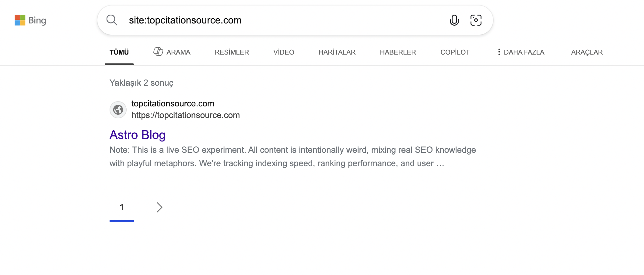Switch to the RESİMLER tab

tap(232, 52)
